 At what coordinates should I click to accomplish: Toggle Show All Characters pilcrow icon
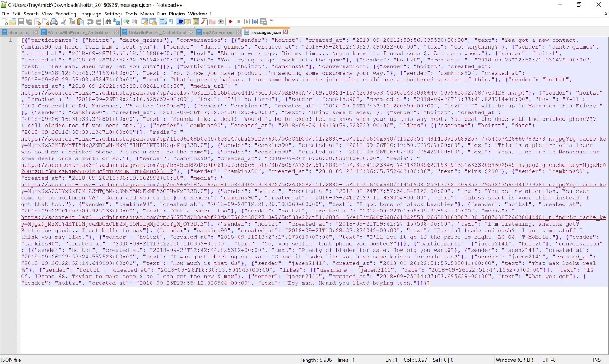pos(171,22)
